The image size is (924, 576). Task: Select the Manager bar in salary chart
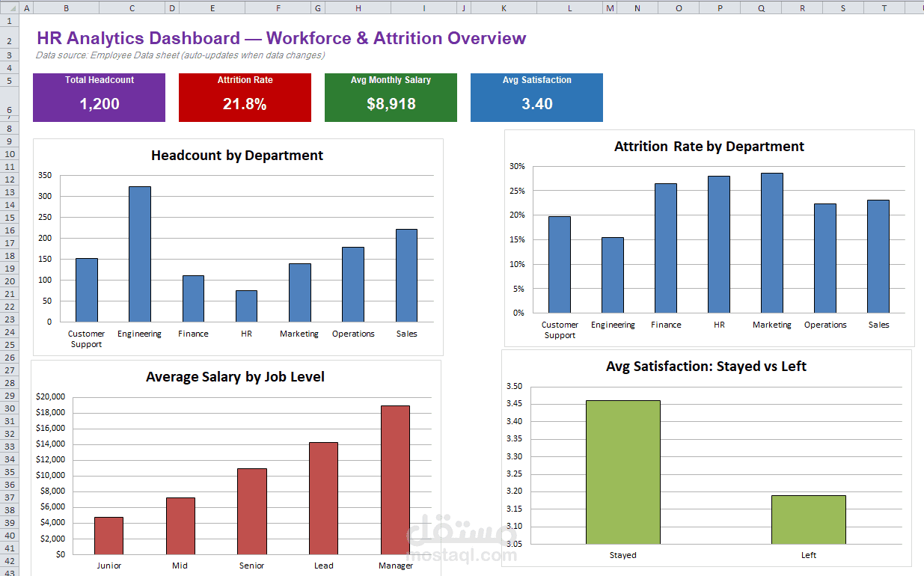click(396, 480)
